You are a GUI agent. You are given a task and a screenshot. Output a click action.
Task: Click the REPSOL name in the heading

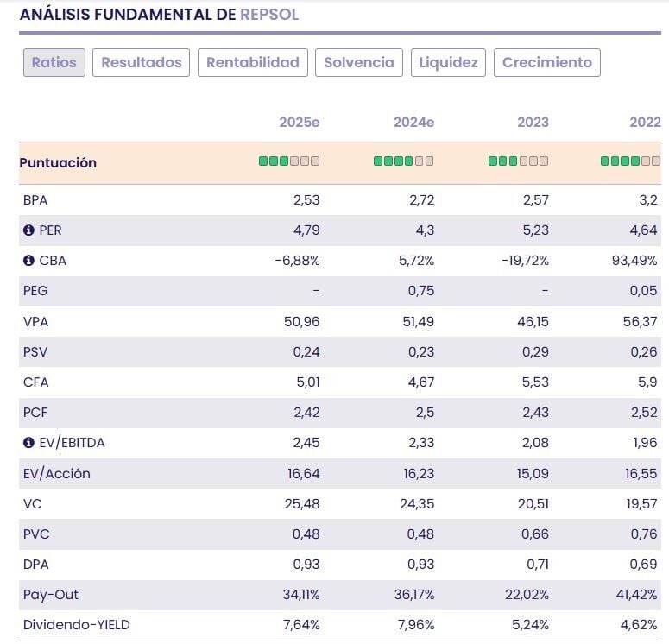coord(269,15)
